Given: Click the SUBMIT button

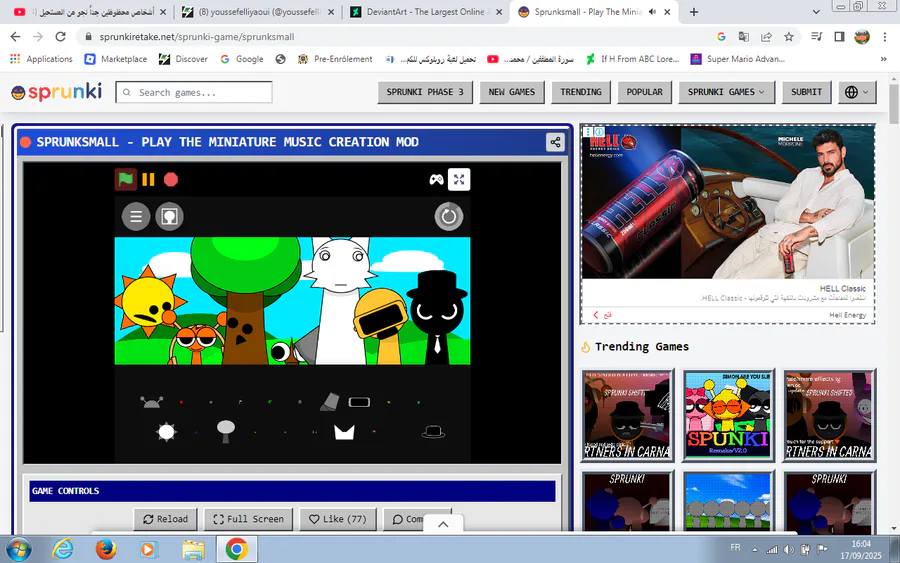Looking at the screenshot, I should point(806,92).
